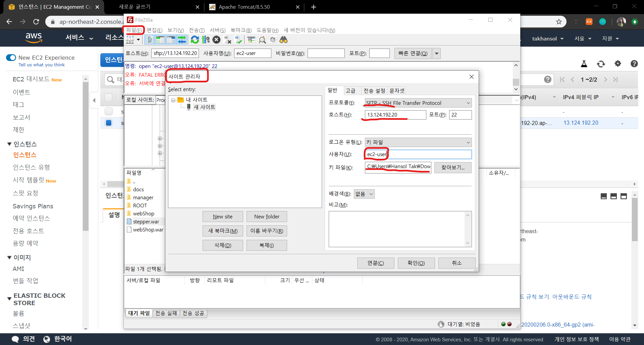Image resolution: width=644 pixels, height=345 pixels.
Task: Switch to 문자셋 tab
Action: tap(397, 91)
